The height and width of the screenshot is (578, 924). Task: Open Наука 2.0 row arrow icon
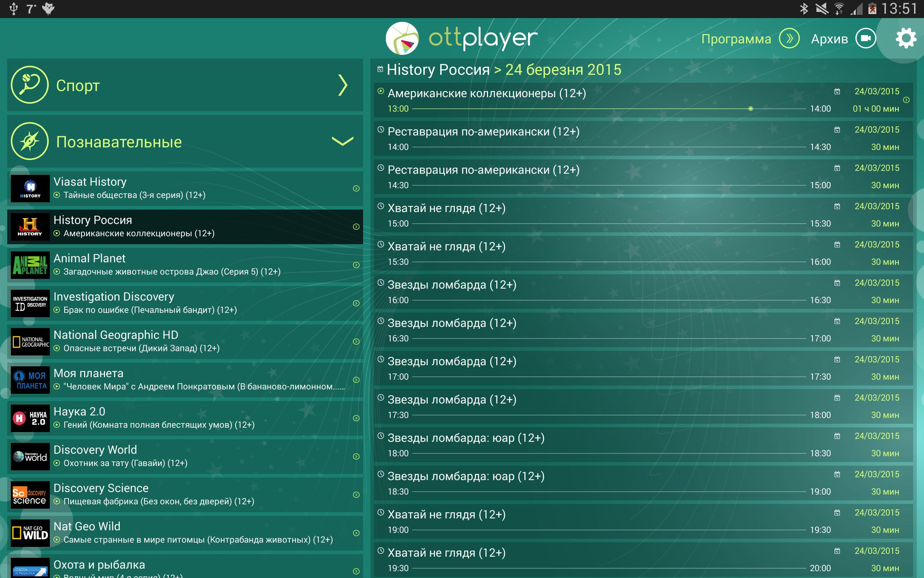click(356, 418)
